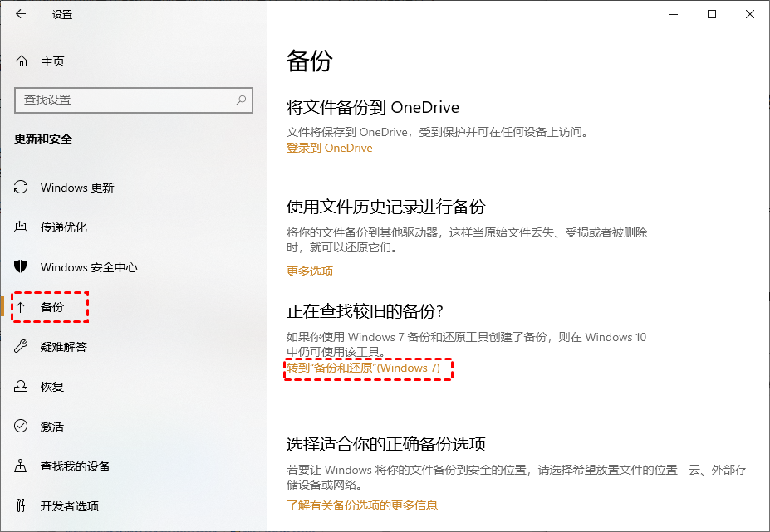Click the 疑难解答 wrench icon
770x532 pixels.
click(21, 346)
